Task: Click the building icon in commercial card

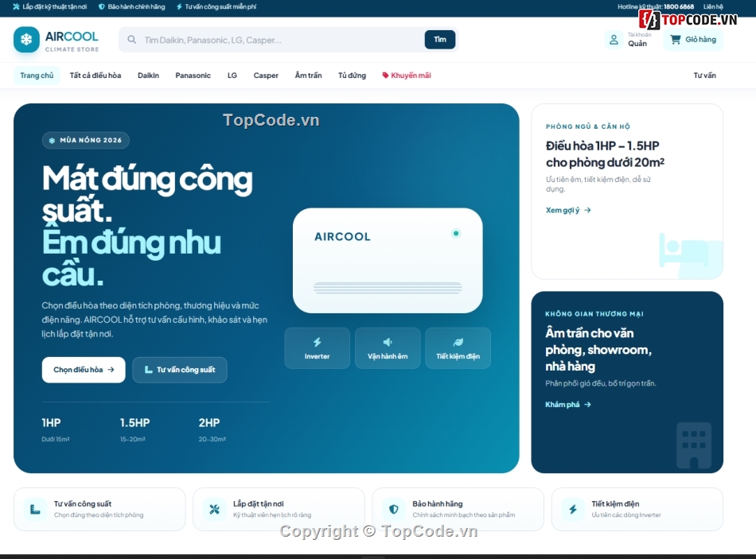Action: pyautogui.click(x=694, y=445)
